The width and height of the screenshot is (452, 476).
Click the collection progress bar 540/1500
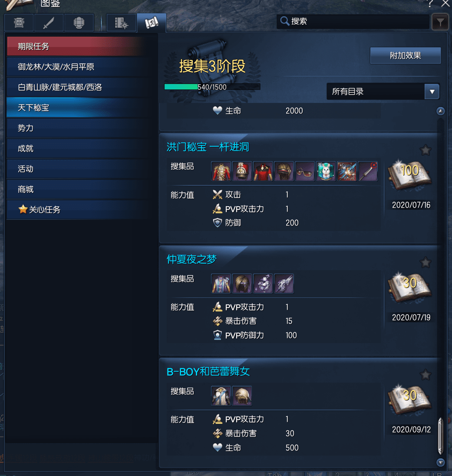212,87
